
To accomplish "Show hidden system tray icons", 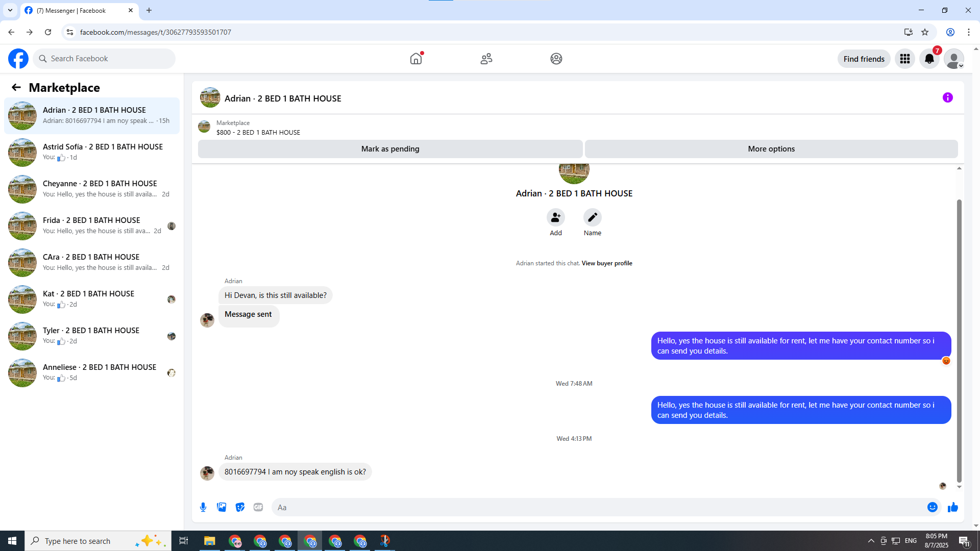I will [871, 541].
